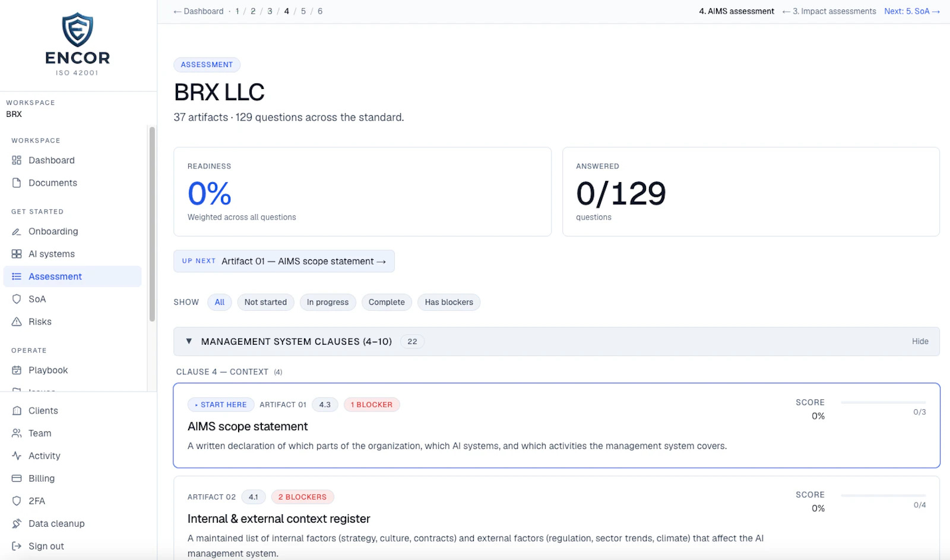950x560 pixels.
Task: Click the Assessment list icon
Action: point(17,276)
